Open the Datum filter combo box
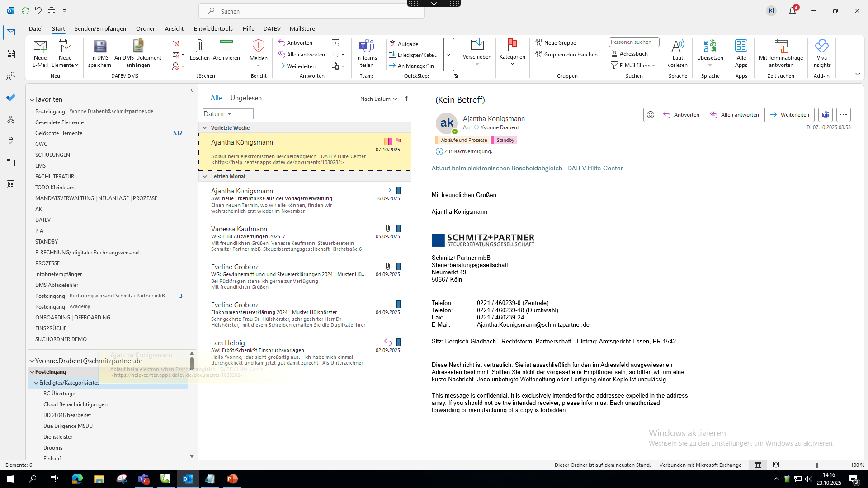 228,114
